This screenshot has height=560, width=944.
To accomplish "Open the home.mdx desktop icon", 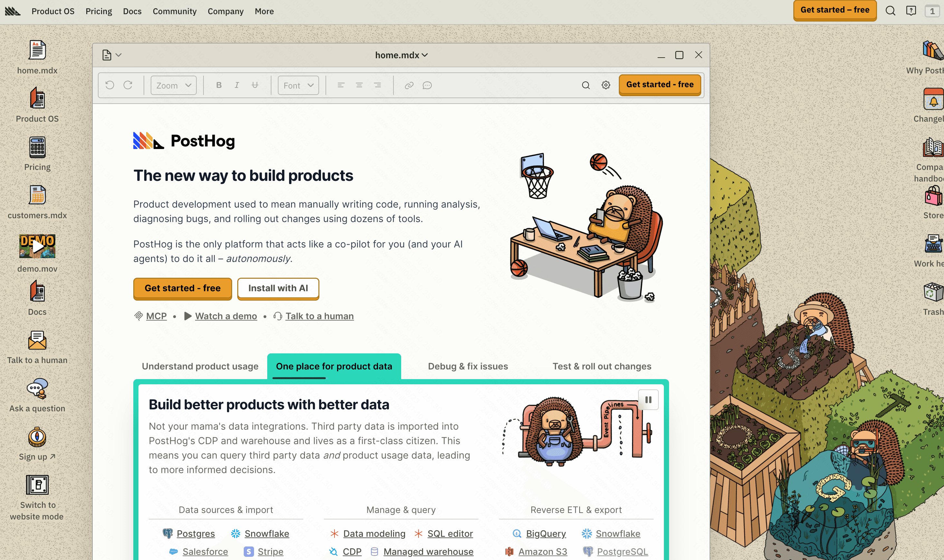I will point(37,50).
